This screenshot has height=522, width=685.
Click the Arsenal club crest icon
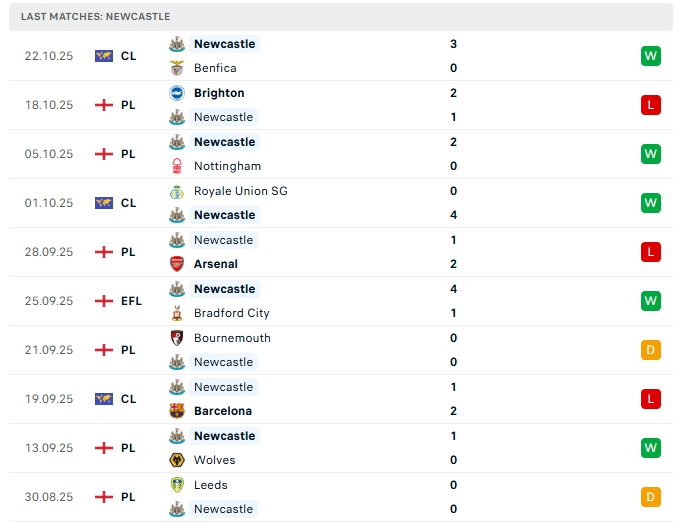click(177, 264)
